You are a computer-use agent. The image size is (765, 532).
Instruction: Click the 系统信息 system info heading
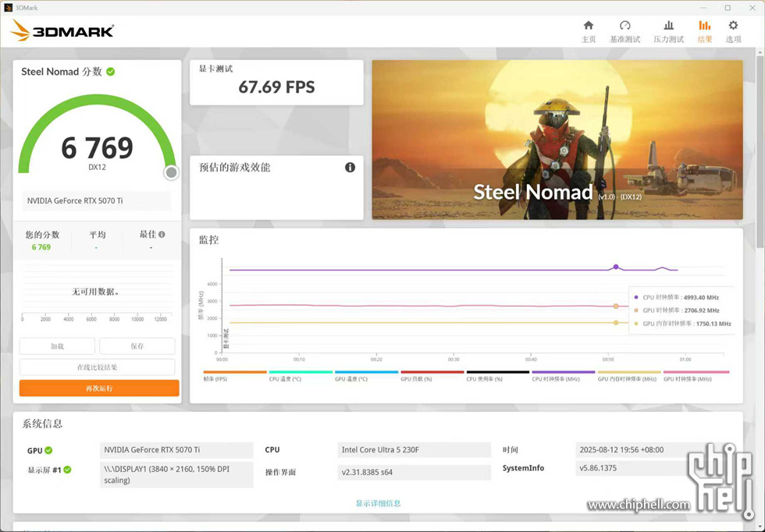pos(42,424)
